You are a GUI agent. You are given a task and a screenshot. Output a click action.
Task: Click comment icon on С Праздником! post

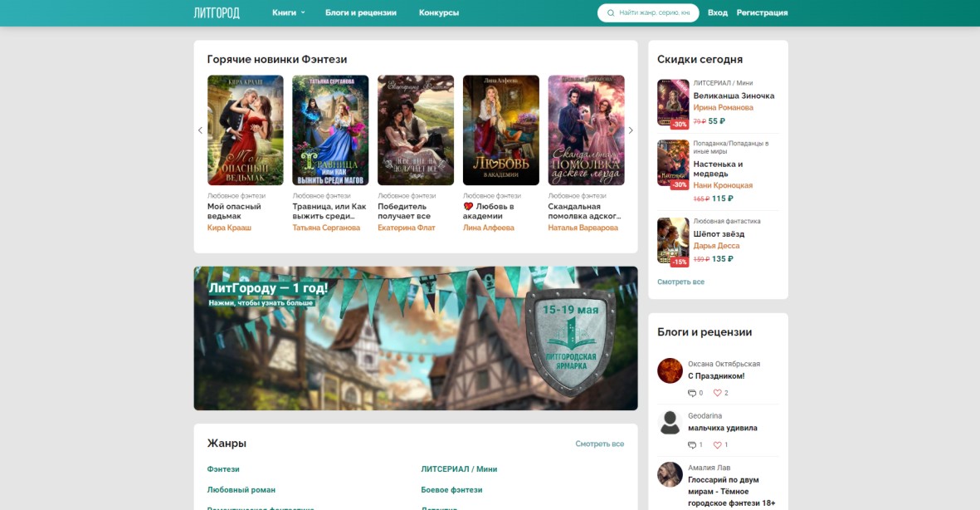tap(691, 393)
